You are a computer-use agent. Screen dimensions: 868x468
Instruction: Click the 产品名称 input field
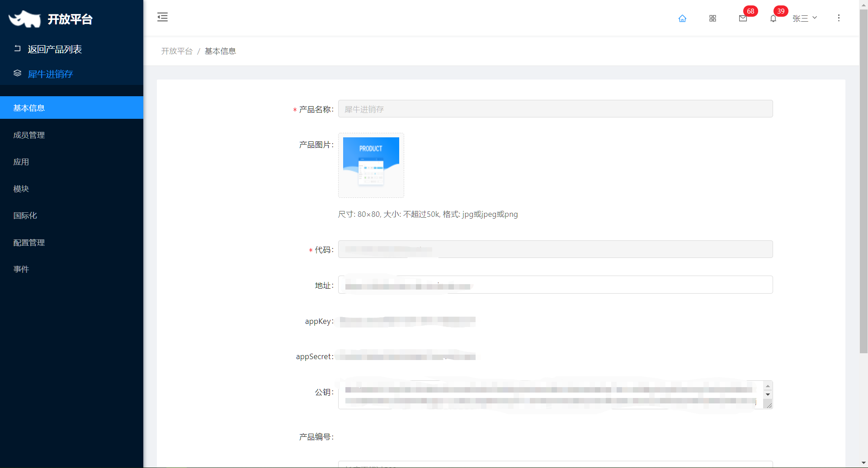[555, 109]
